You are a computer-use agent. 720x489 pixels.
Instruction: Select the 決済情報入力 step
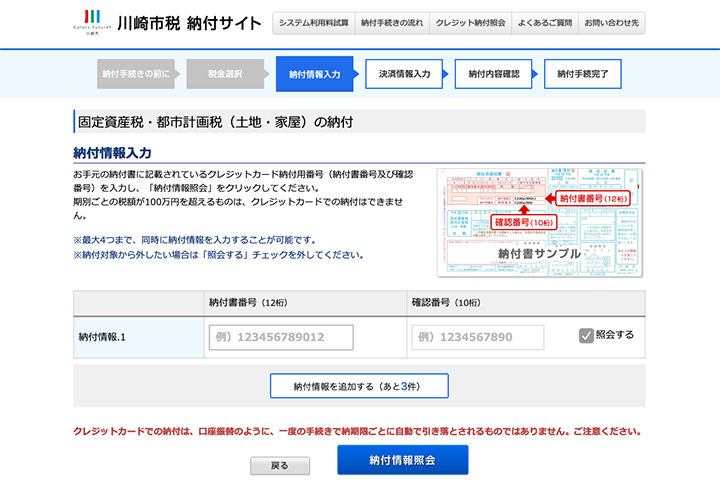coord(404,74)
